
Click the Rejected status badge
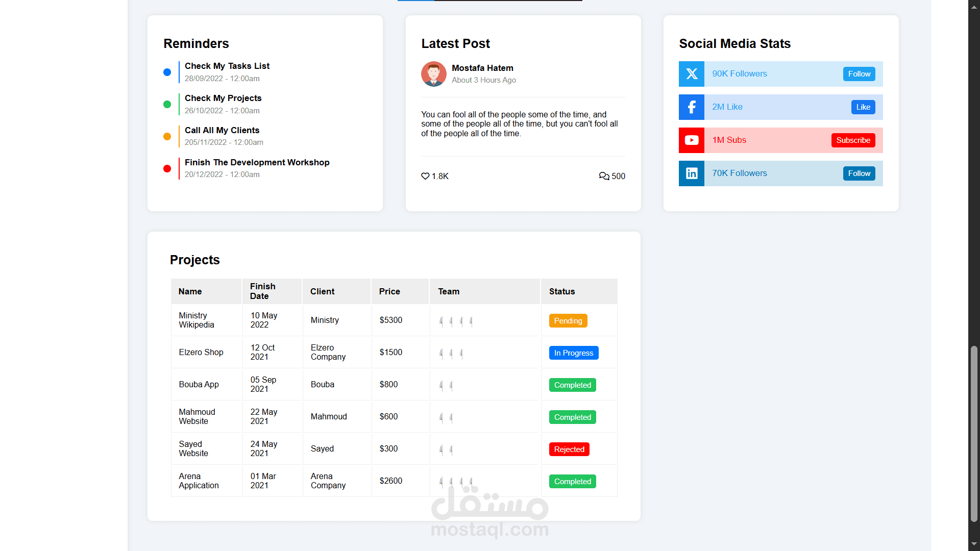[569, 449]
